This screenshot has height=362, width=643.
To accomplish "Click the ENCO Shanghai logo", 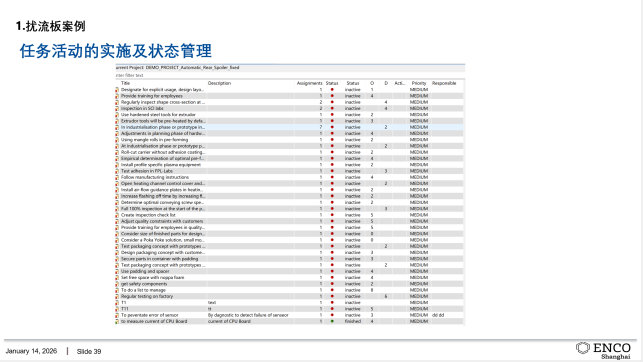I will [603, 351].
